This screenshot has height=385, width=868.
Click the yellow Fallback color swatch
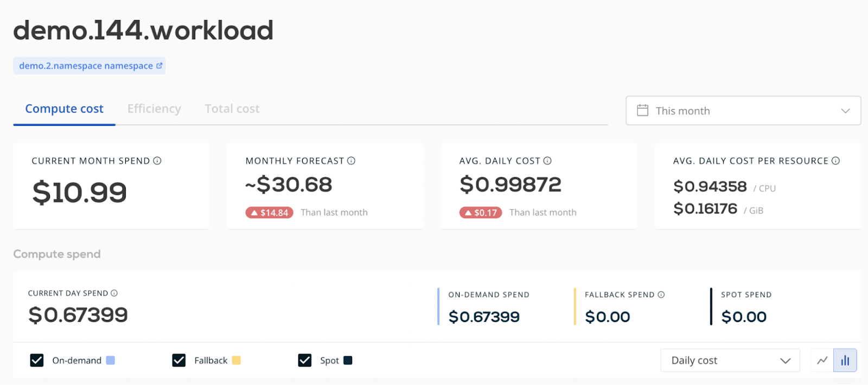point(236,361)
